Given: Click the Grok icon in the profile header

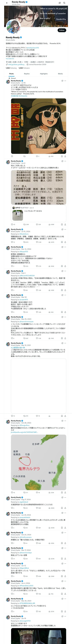Looking at the screenshot, I should click(x=60, y=3).
